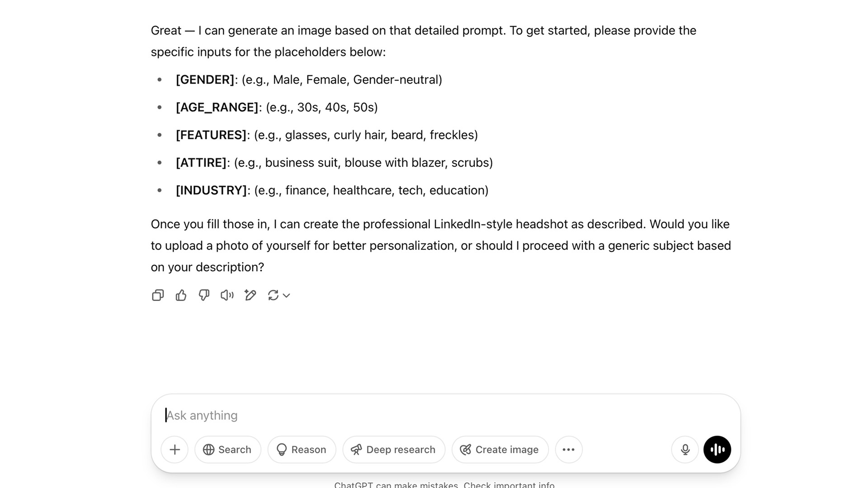Toggle the Search tool on
The image size is (868, 488).
coord(228,450)
